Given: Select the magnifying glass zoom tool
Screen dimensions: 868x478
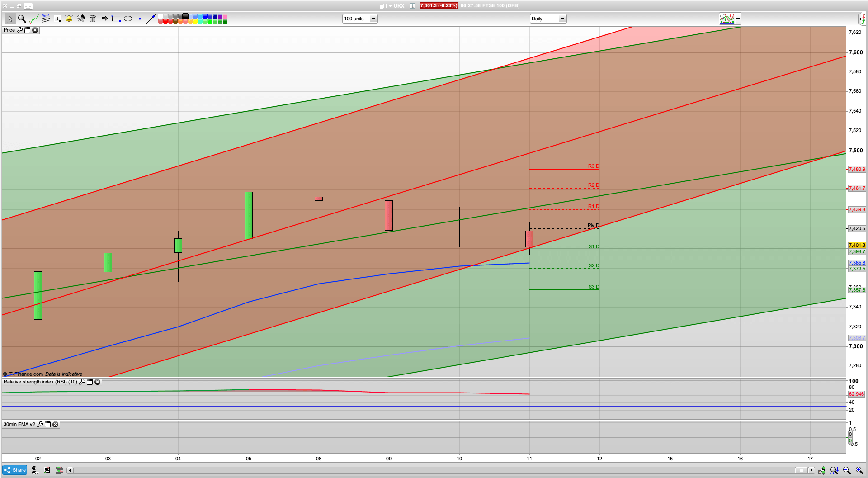Looking at the screenshot, I should click(x=22, y=19).
